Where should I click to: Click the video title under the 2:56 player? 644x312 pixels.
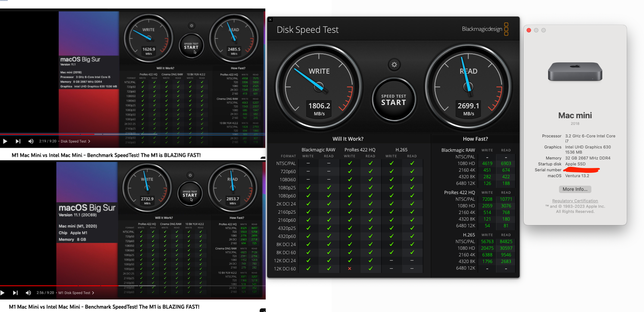pos(104,307)
